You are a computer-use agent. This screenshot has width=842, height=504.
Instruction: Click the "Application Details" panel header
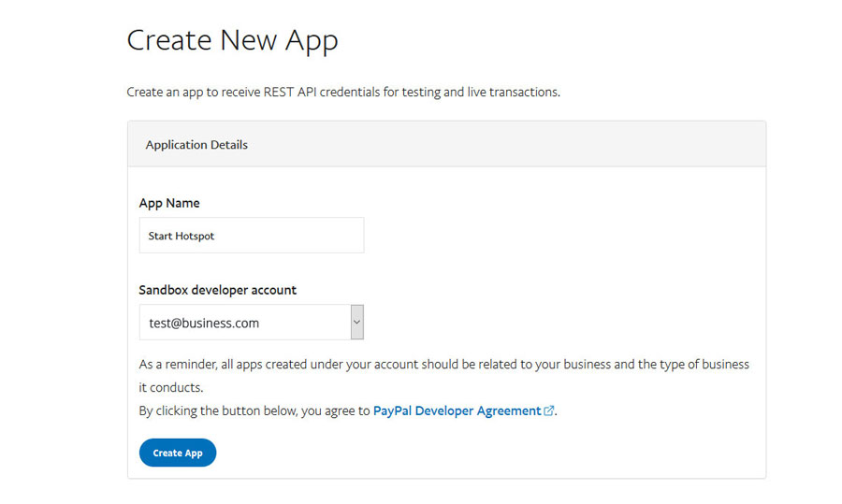point(196,145)
